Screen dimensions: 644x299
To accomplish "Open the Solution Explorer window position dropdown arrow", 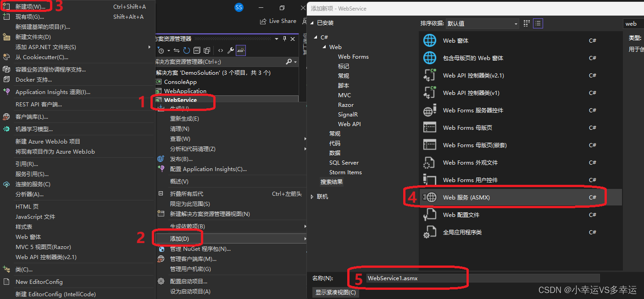I will tap(276, 39).
